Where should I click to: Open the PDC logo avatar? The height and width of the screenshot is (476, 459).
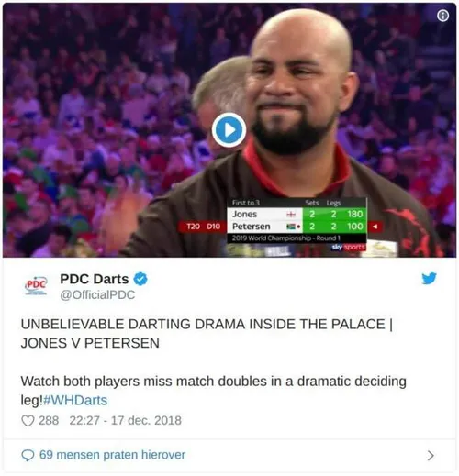tap(36, 286)
